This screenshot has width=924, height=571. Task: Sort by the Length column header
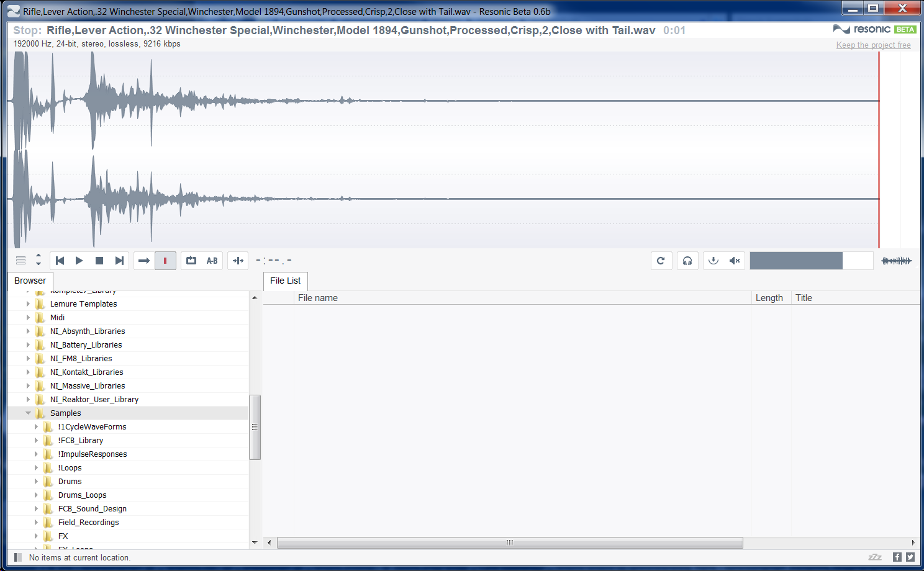(x=769, y=298)
